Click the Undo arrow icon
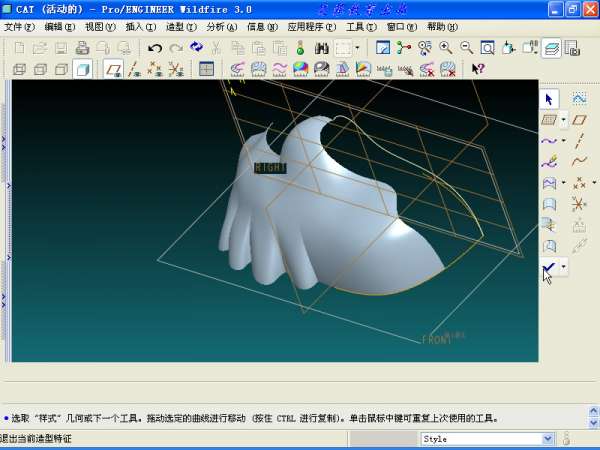 pyautogui.click(x=155, y=48)
